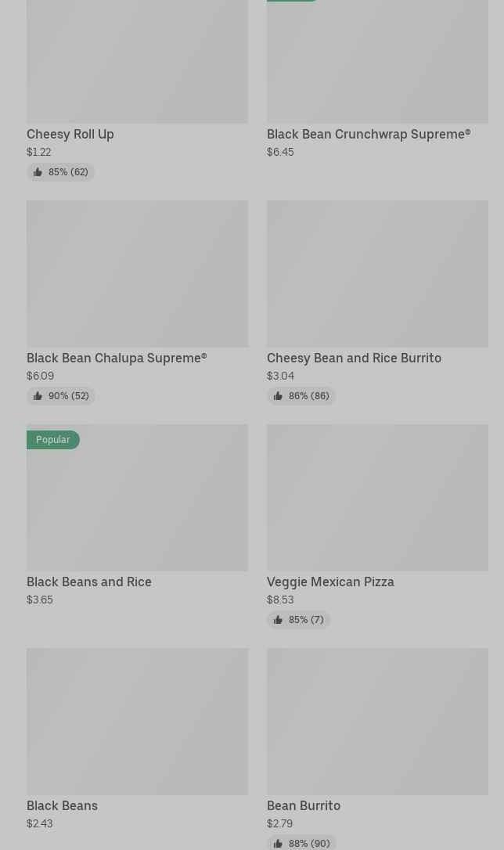Select Black Bean Chalupa Supreme name
The height and width of the screenshot is (850, 504).
pos(117,358)
